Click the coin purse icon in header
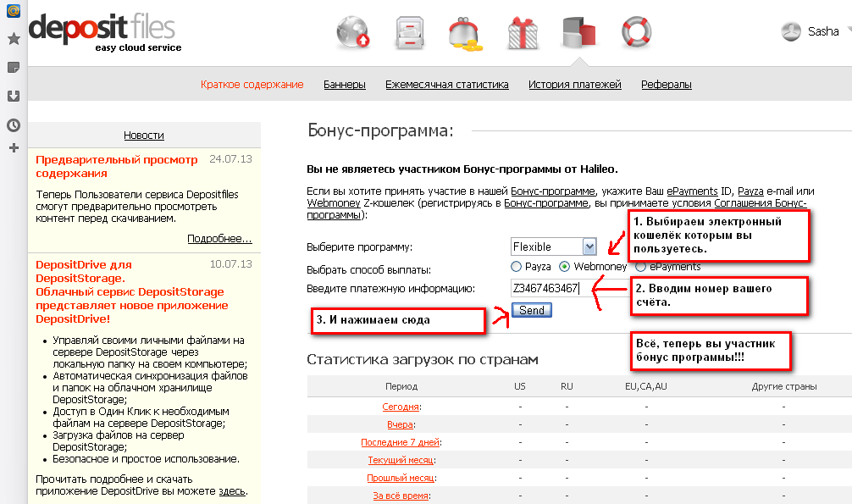Screen dimensions: 852x504 465,34
